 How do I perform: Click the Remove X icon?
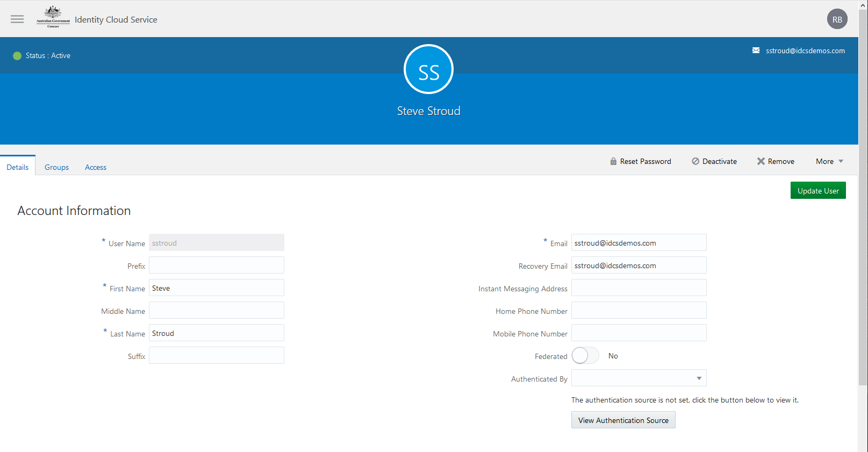tap(761, 161)
